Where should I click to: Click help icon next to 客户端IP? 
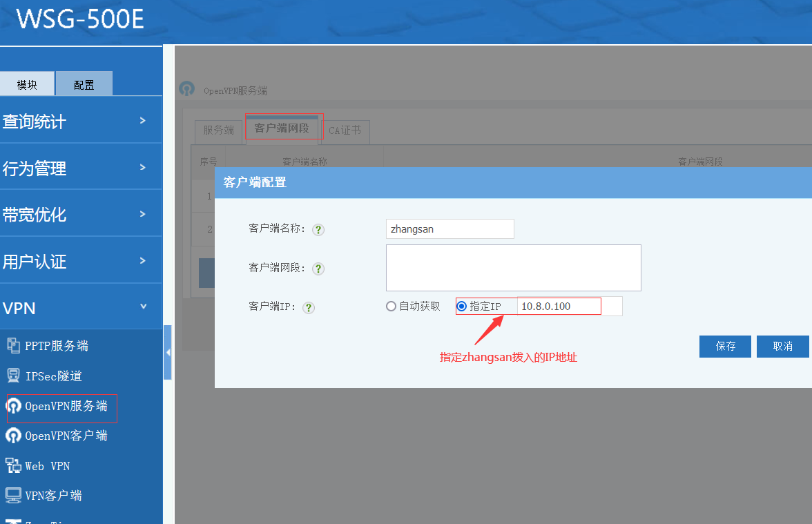pyautogui.click(x=309, y=308)
